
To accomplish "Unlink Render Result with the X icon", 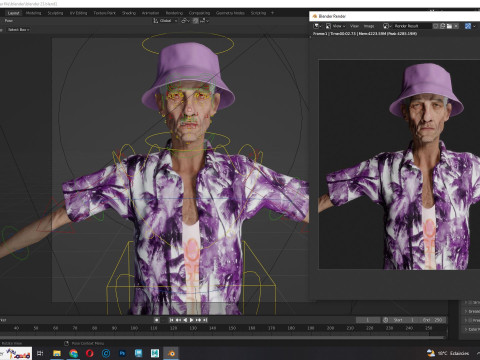I will click(456, 26).
